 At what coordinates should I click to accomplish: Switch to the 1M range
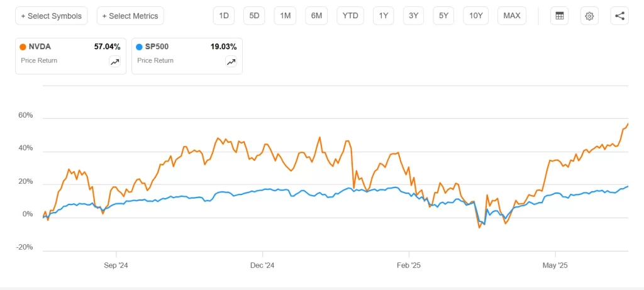pyautogui.click(x=286, y=16)
